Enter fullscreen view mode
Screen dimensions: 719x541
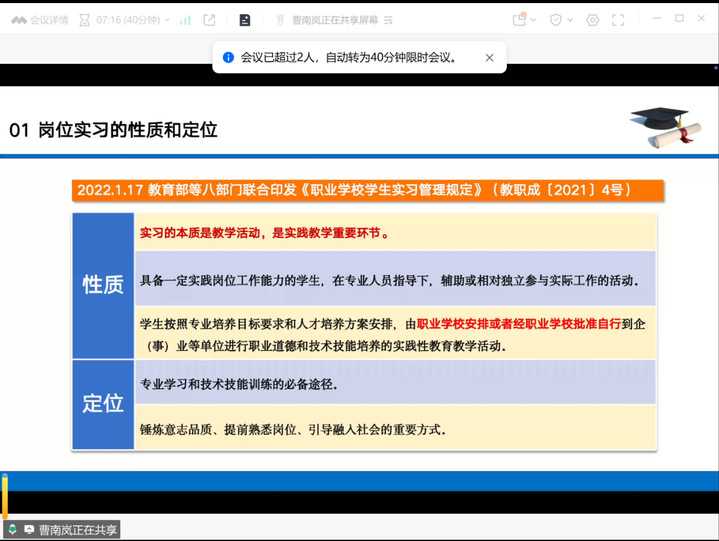(618, 19)
